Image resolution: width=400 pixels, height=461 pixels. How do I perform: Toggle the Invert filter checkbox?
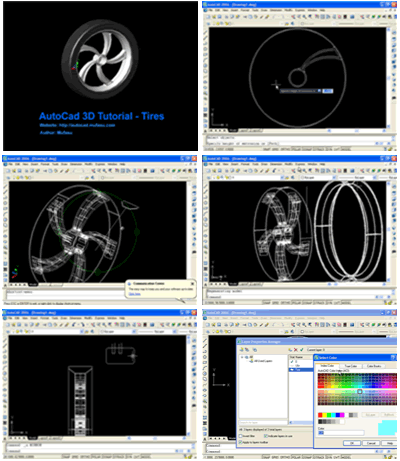pos(241,436)
